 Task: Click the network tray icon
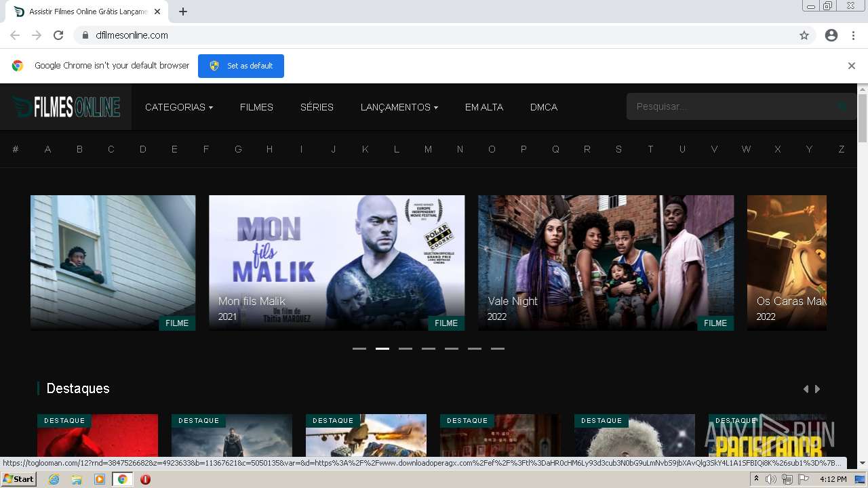(787, 479)
